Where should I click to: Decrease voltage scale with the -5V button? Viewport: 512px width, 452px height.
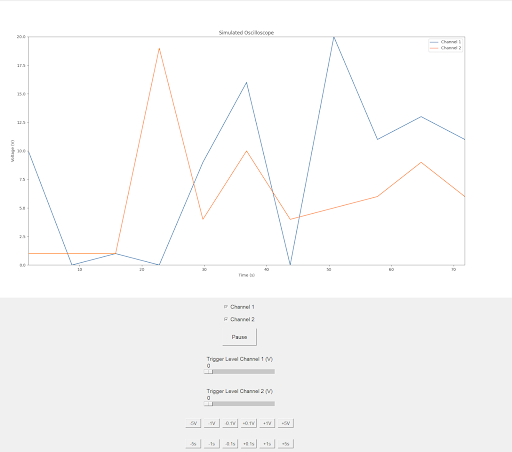[193, 423]
